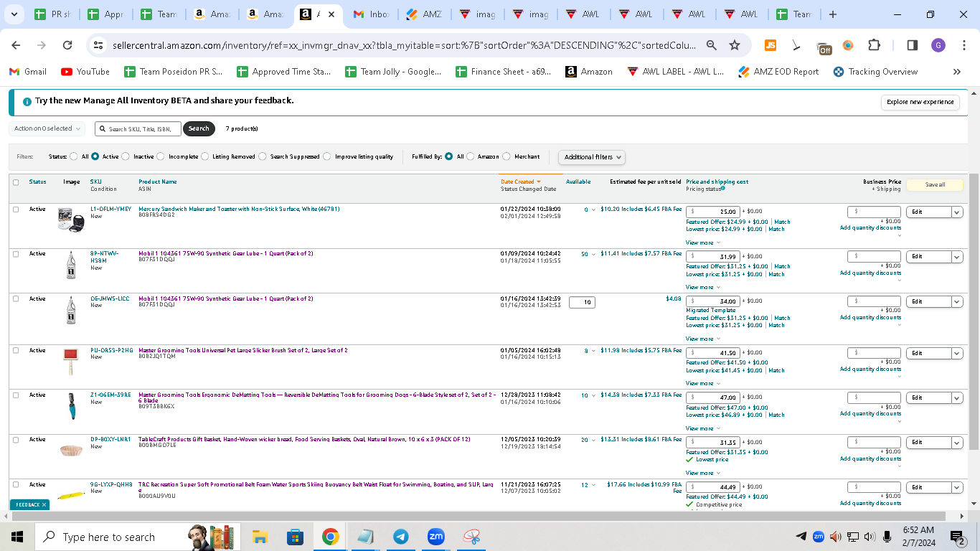Open the purple G profile avatar
Viewport: 980px width, 551px height.
click(x=938, y=45)
